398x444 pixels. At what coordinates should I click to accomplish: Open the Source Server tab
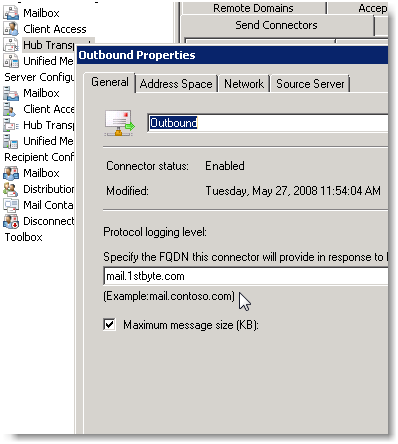pyautogui.click(x=310, y=84)
